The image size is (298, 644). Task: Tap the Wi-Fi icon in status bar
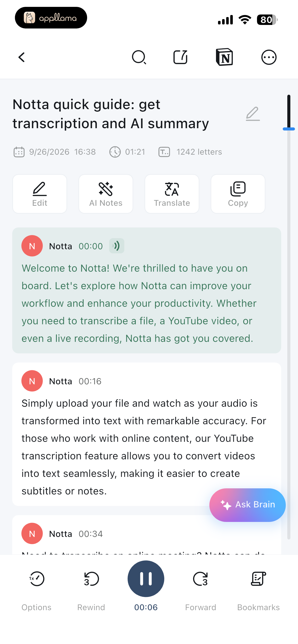[x=245, y=20]
